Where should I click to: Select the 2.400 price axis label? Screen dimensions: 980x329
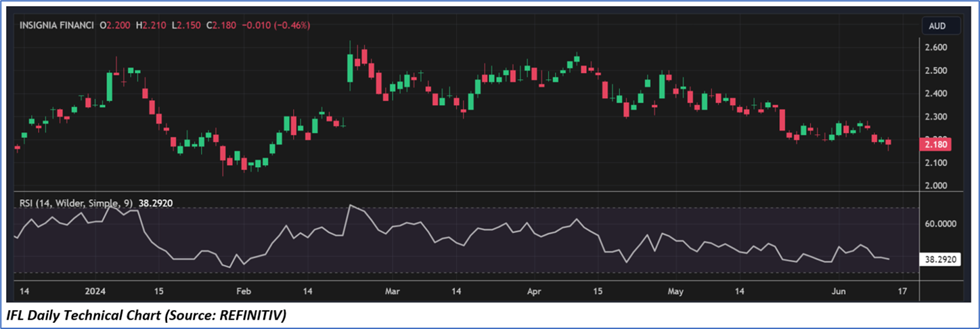935,93
